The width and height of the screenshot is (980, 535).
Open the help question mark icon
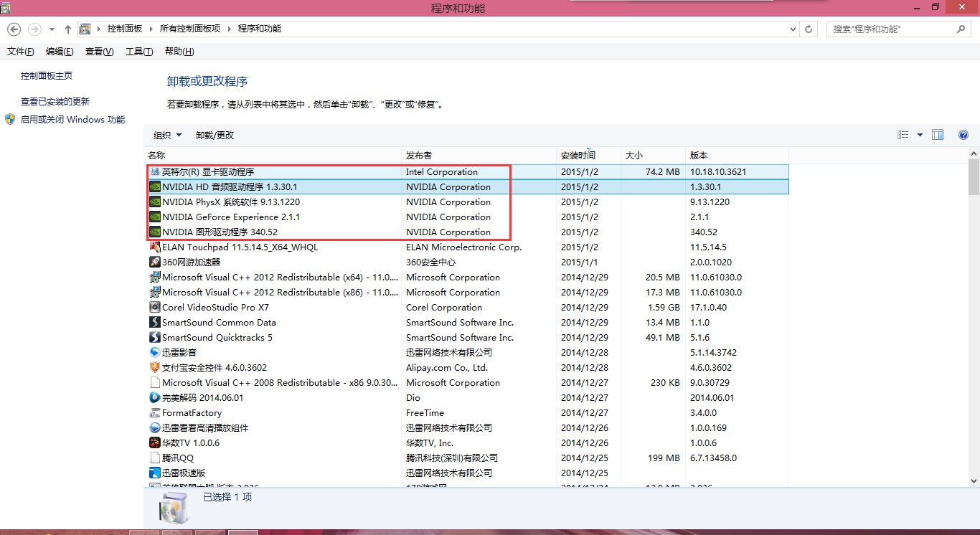click(x=963, y=135)
